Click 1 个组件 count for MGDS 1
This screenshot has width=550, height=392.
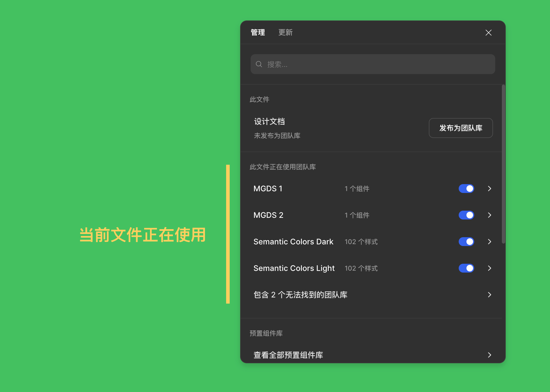pyautogui.click(x=357, y=189)
